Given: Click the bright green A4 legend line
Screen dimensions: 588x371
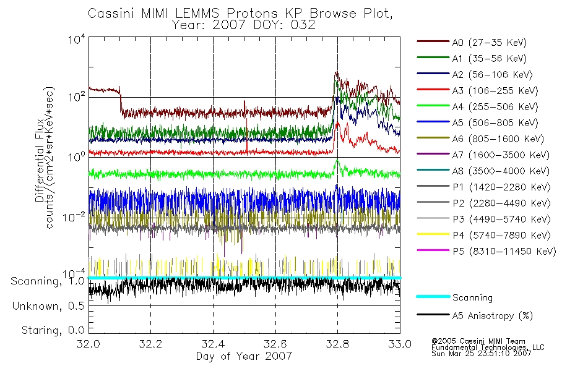Looking at the screenshot, I should [x=433, y=106].
